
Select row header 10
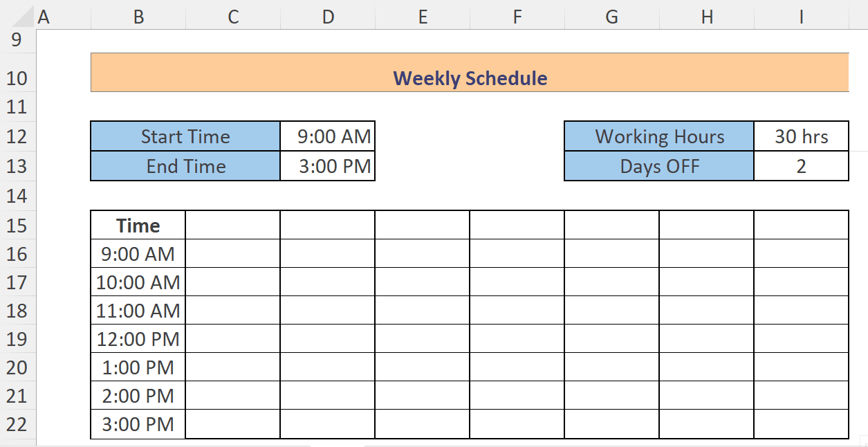(17, 78)
